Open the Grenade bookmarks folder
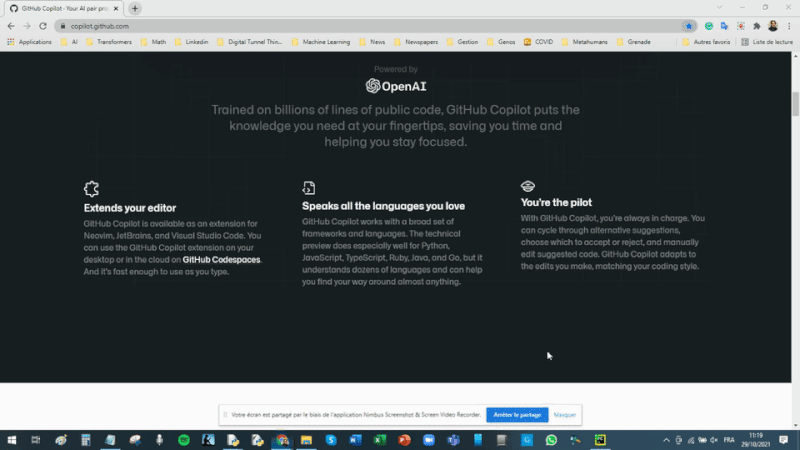 (x=634, y=42)
